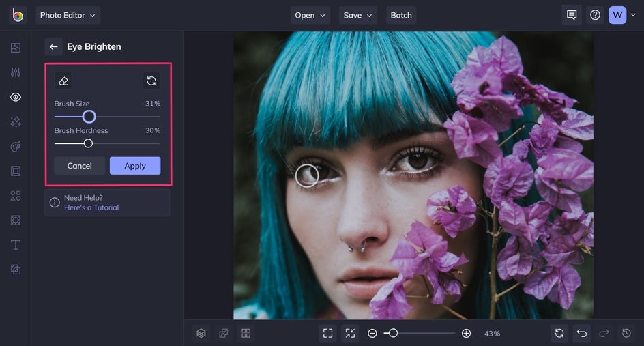644x346 pixels.
Task: Reset the Eye Brighten settings
Action: pos(151,81)
